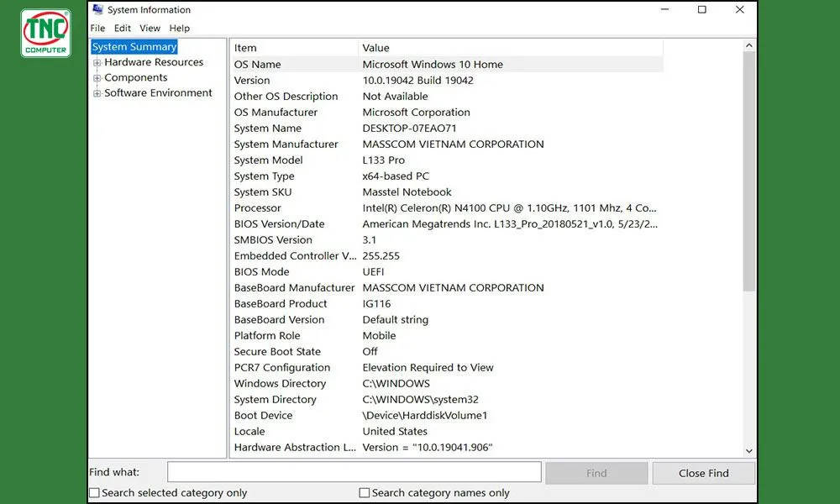This screenshot has height=504, width=840.
Task: Open the Edit menu
Action: pos(123,28)
